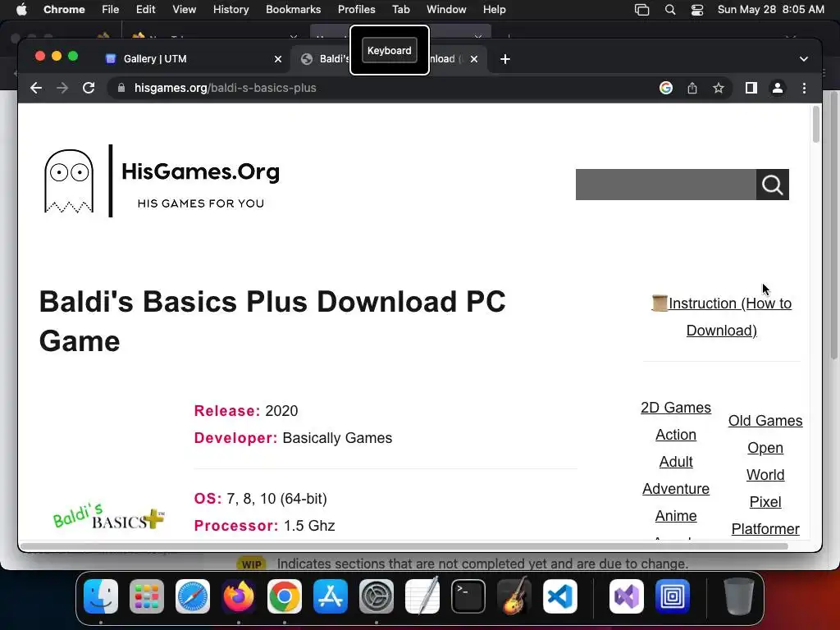Click the horizontal scrollbar at page bottom
Screen dimensions: 840x630
click(x=404, y=546)
